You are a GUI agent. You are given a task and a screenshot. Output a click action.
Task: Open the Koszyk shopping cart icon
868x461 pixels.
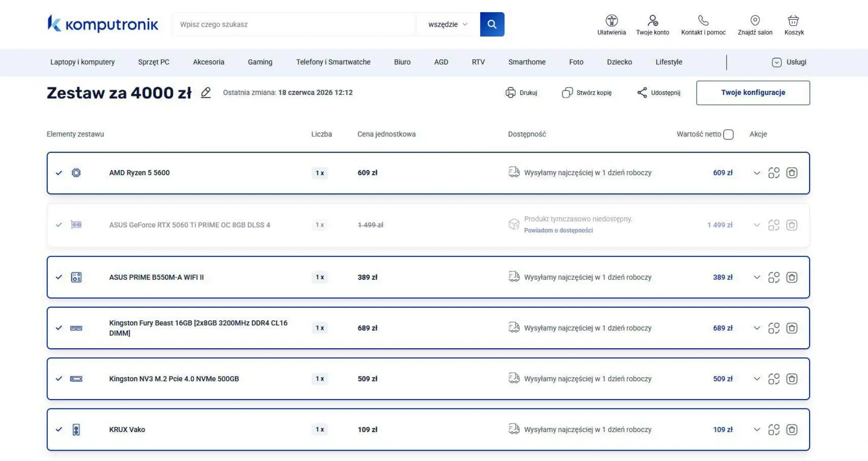pos(793,20)
